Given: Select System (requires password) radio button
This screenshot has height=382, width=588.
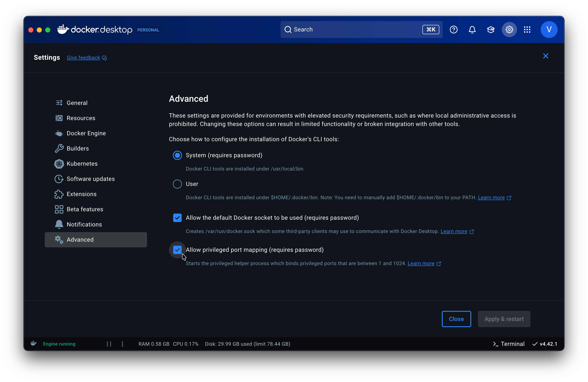Looking at the screenshot, I should [177, 155].
